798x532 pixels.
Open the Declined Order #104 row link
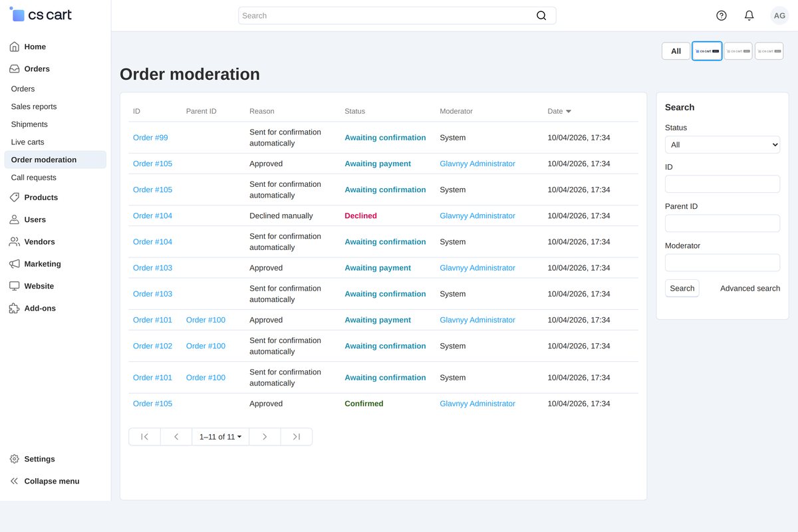pos(152,215)
